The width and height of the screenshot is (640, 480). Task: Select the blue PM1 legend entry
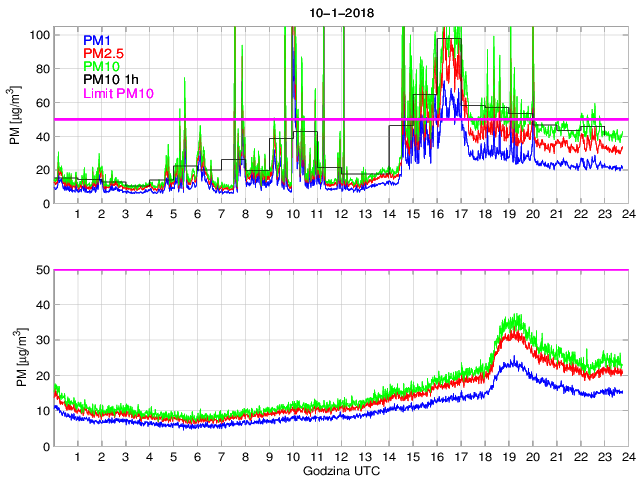pos(97,40)
